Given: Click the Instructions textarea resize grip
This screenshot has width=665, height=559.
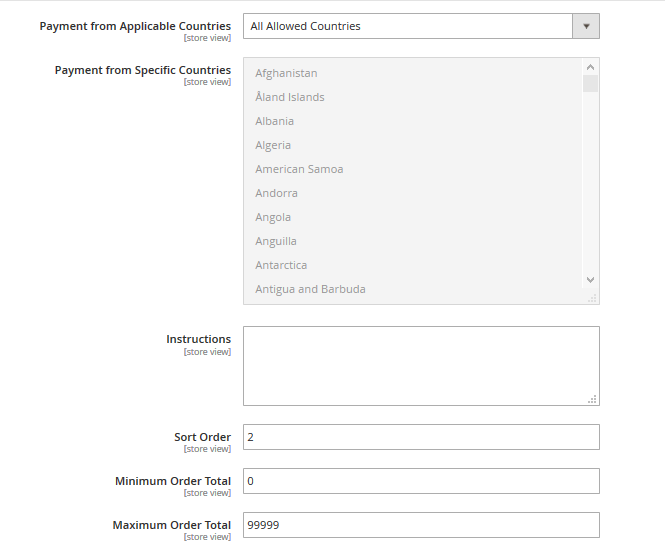Looking at the screenshot, I should (x=593, y=399).
